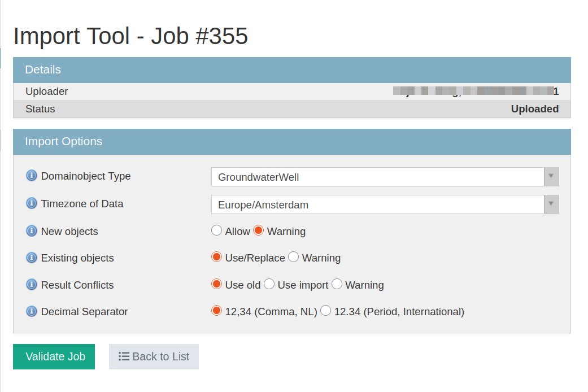This screenshot has width=588, height=392.
Task: Go Back to List
Action: (x=154, y=356)
